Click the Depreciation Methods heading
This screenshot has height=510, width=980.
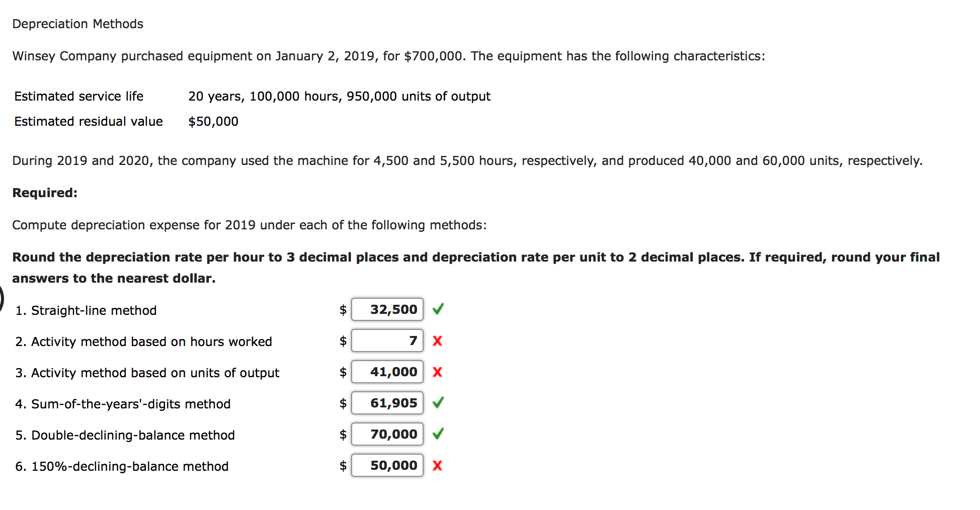click(x=77, y=24)
